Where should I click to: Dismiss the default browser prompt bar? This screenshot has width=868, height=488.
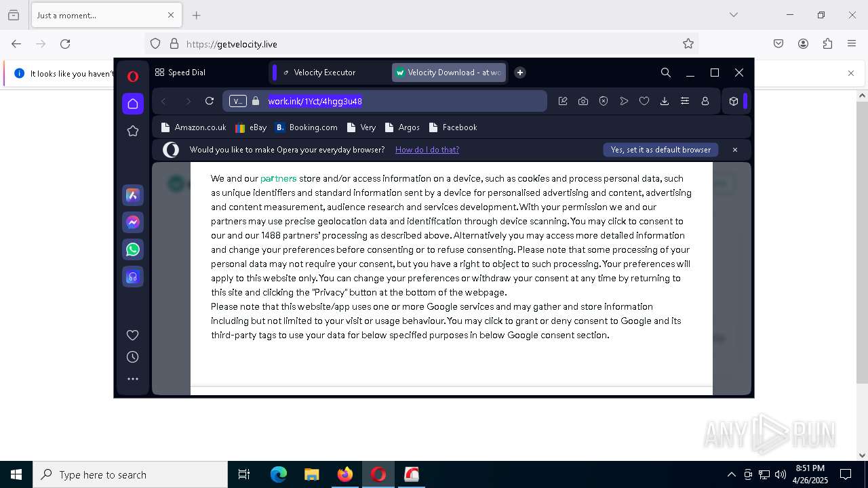click(734, 150)
